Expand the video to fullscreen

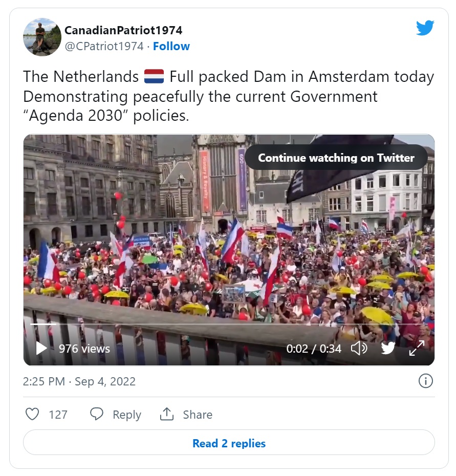pyautogui.click(x=417, y=348)
